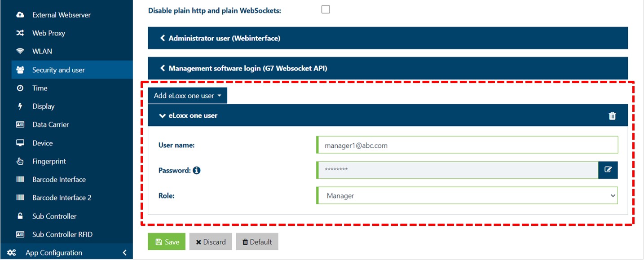Click the App Configuration menu label

pos(54,253)
